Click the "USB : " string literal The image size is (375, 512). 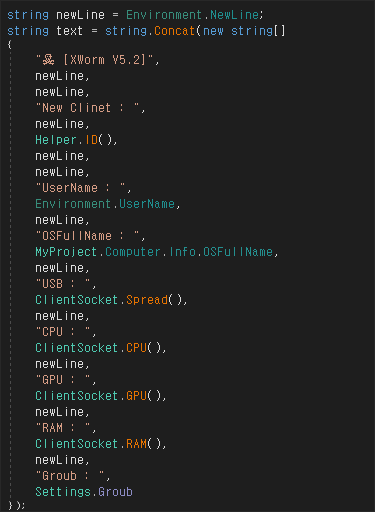click(x=63, y=284)
